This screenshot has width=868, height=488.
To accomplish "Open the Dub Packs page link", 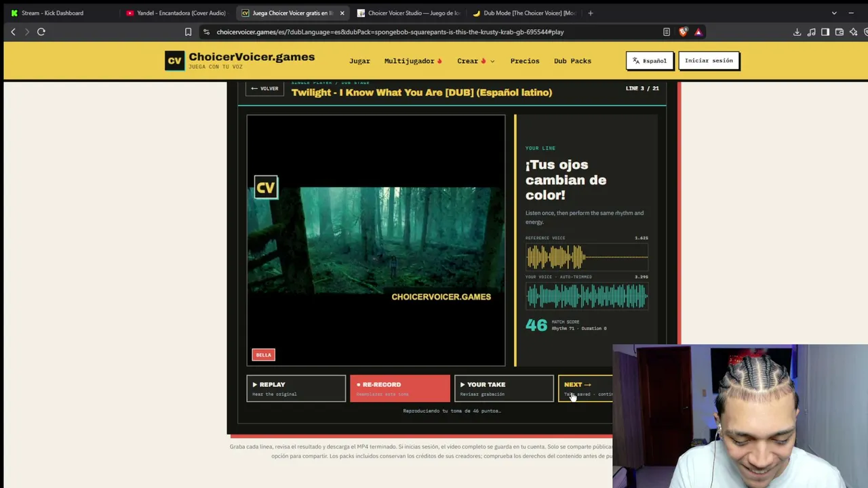I will coord(572,61).
